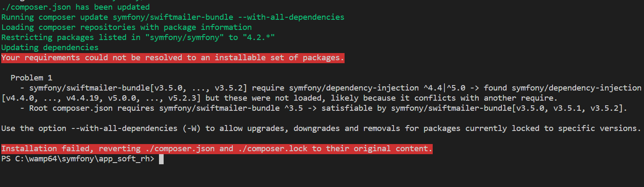Click the red "Your requirements could not be resolved" line
644x187 pixels.
[x=173, y=58]
